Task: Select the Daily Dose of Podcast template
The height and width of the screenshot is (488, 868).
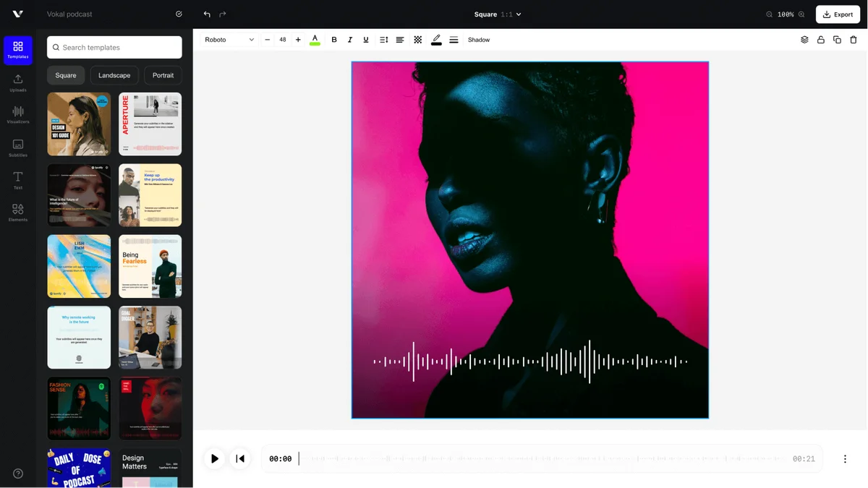Action: [x=79, y=468]
